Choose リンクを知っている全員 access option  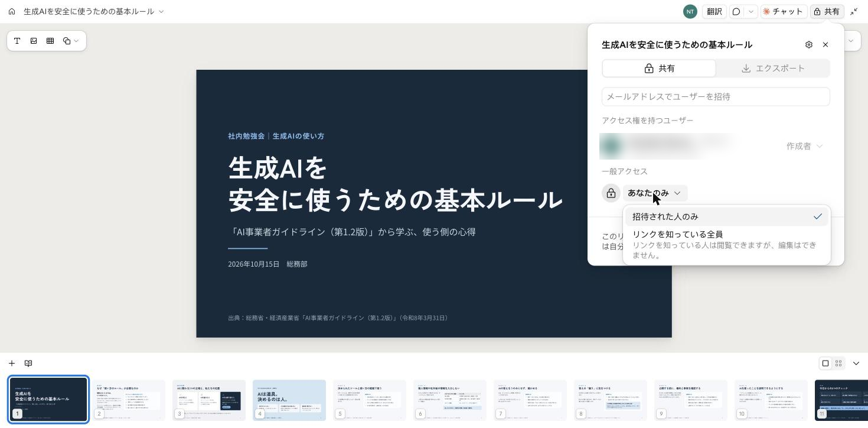click(727, 244)
